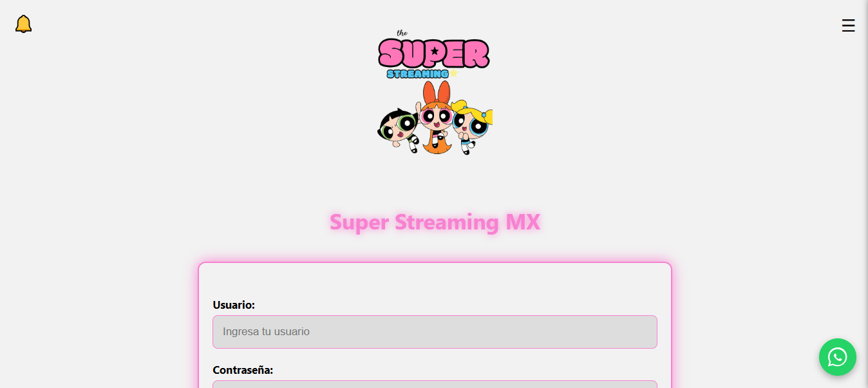Select the 'Super Streaming MX' heading
Image resolution: width=868 pixels, height=388 pixels.
pyautogui.click(x=435, y=222)
